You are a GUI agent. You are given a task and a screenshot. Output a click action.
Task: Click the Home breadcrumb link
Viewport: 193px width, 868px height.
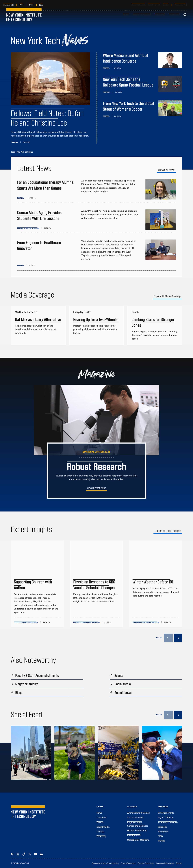[13, 152]
